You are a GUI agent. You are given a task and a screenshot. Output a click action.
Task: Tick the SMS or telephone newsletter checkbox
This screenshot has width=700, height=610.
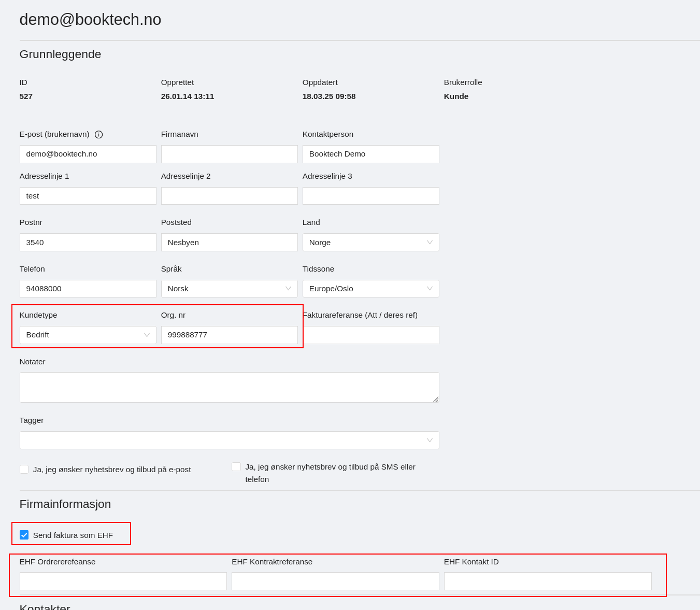pos(236,467)
